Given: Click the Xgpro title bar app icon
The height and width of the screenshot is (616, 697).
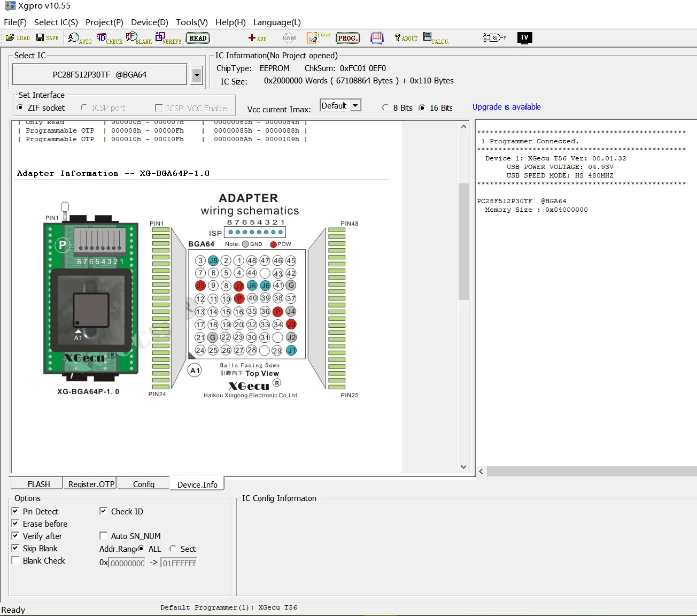Looking at the screenshot, I should 10,6.
